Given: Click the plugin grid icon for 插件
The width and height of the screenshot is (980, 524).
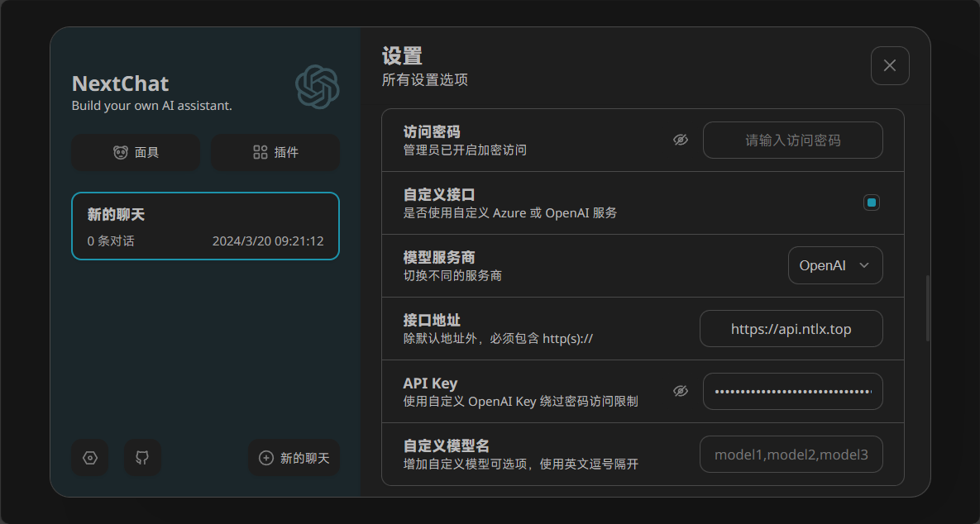Looking at the screenshot, I should pos(260,152).
